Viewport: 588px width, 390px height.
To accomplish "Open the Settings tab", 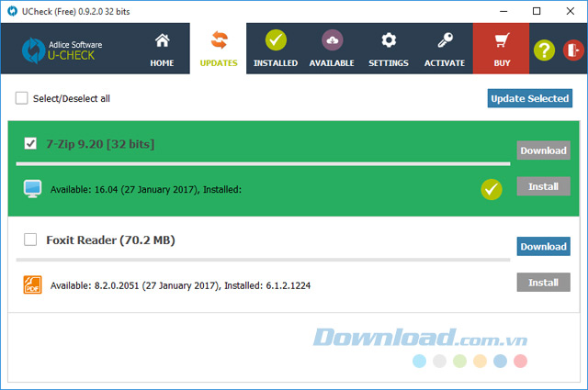I will coord(389,49).
